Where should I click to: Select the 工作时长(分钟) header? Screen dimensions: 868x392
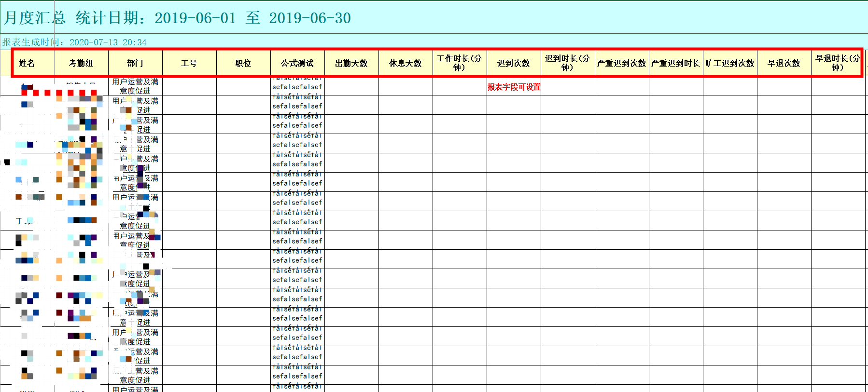click(x=460, y=63)
